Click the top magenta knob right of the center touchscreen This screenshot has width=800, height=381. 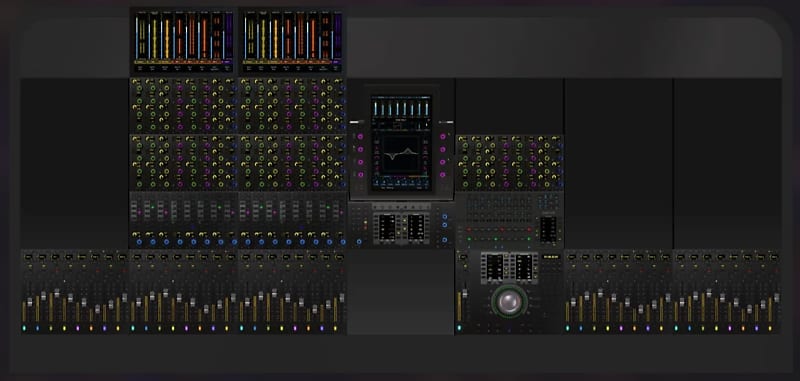[442, 137]
